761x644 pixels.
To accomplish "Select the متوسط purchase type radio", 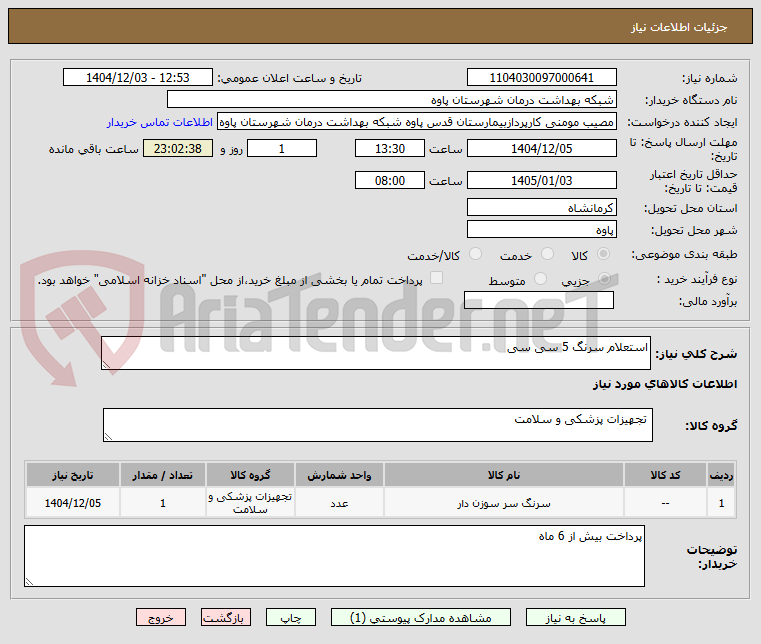I will point(540,279).
